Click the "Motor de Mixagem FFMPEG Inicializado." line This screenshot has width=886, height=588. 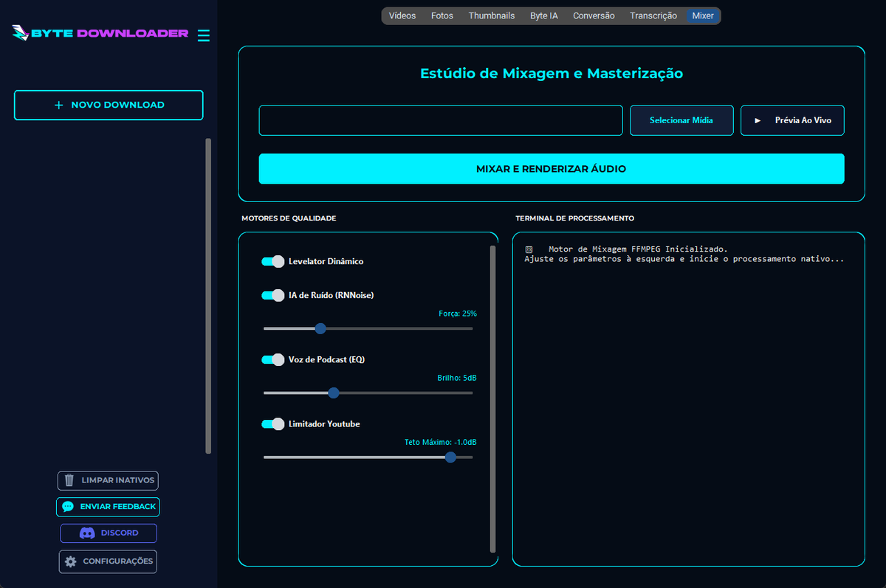coord(638,249)
